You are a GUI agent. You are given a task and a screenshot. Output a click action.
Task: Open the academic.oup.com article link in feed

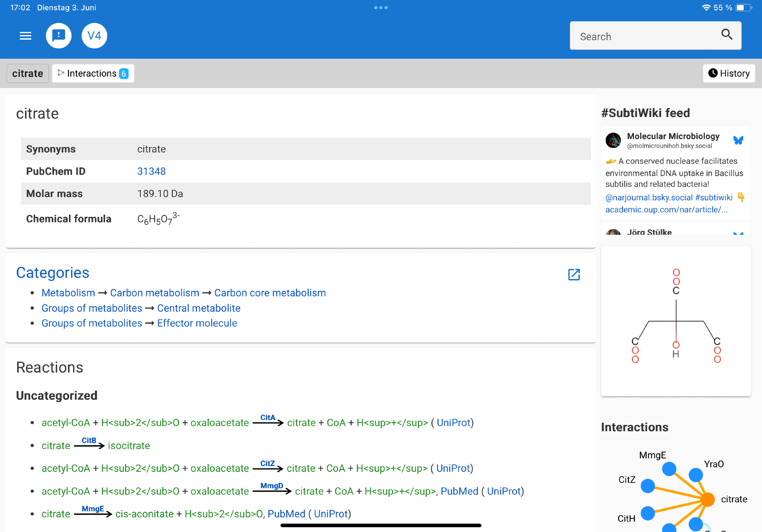tap(666, 210)
